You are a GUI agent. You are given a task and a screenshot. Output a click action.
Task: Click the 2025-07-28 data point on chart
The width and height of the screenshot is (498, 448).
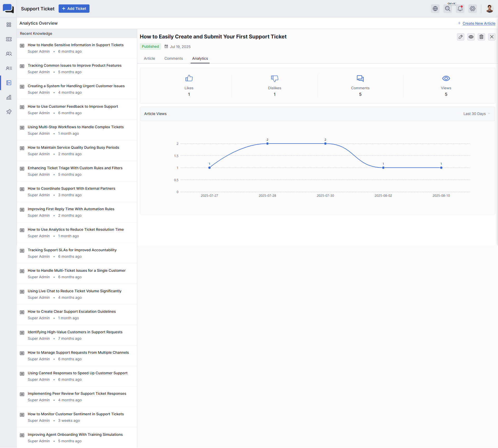[267, 144]
